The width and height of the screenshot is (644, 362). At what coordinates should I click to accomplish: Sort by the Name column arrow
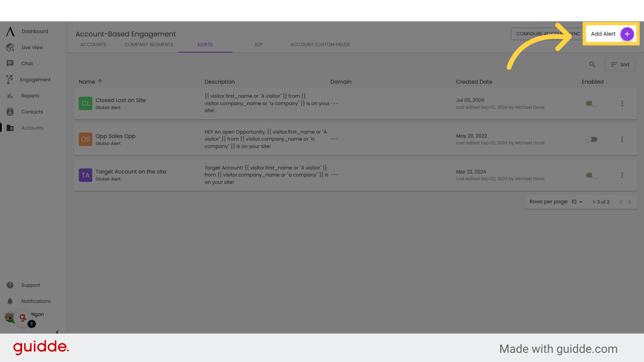pos(100,81)
